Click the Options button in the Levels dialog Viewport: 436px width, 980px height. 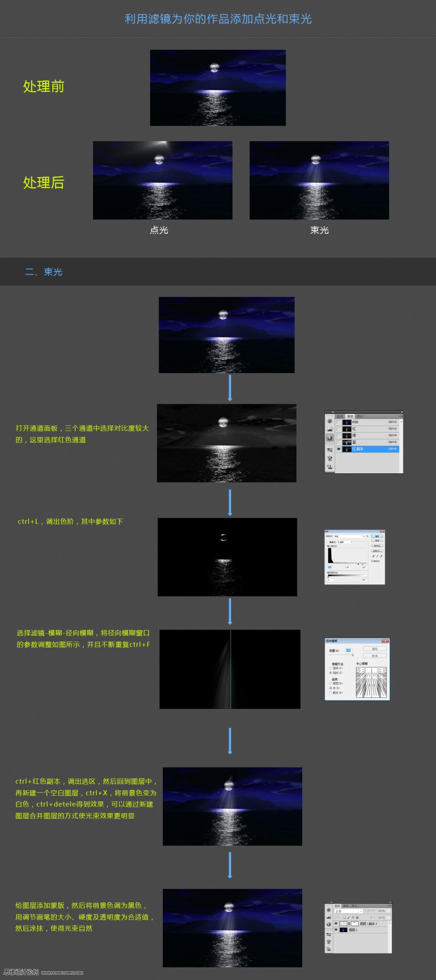[x=377, y=551]
